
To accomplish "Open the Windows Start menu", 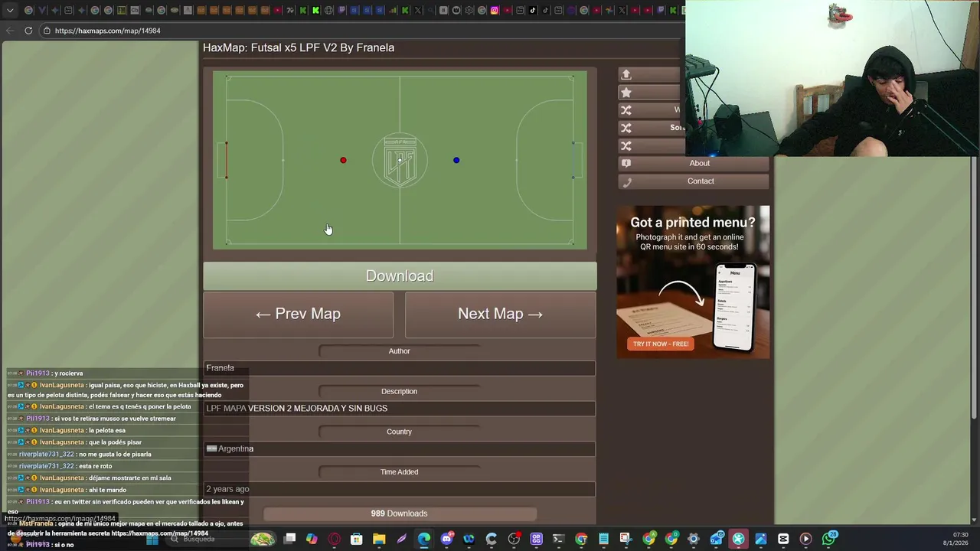I will tap(152, 540).
